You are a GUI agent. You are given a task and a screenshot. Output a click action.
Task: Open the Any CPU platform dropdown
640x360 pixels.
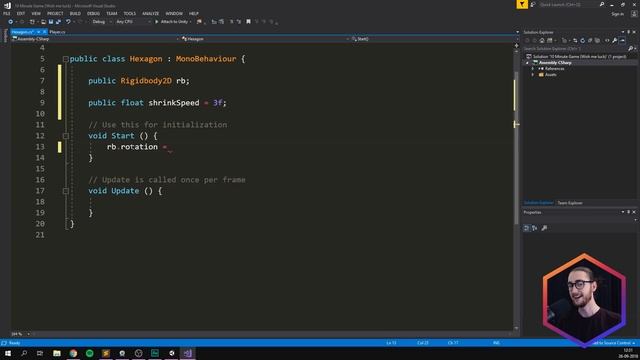click(133, 22)
